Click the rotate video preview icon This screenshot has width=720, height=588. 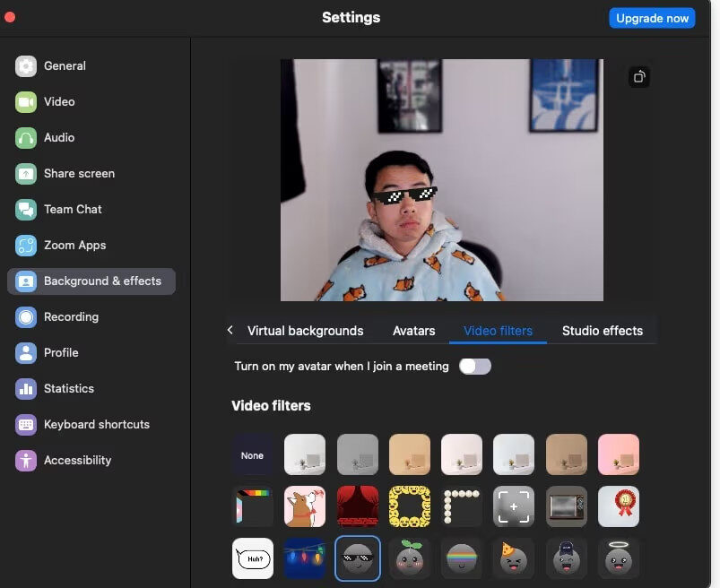638,77
